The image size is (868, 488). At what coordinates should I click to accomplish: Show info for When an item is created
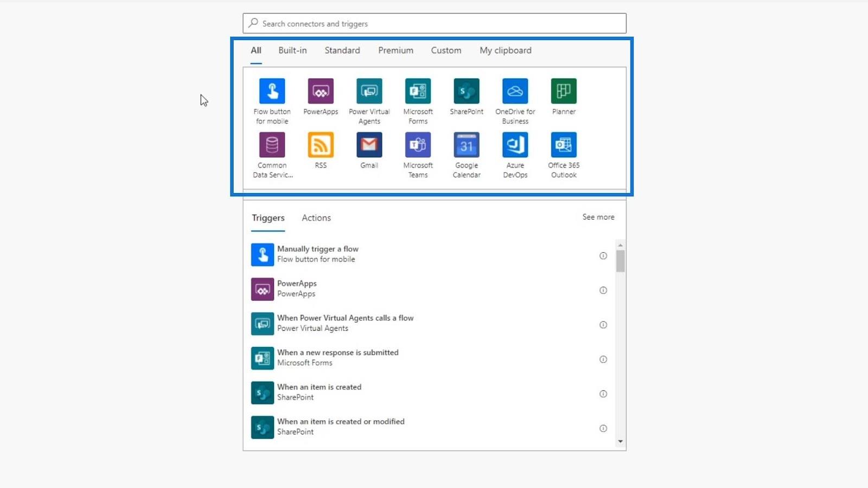click(x=603, y=394)
